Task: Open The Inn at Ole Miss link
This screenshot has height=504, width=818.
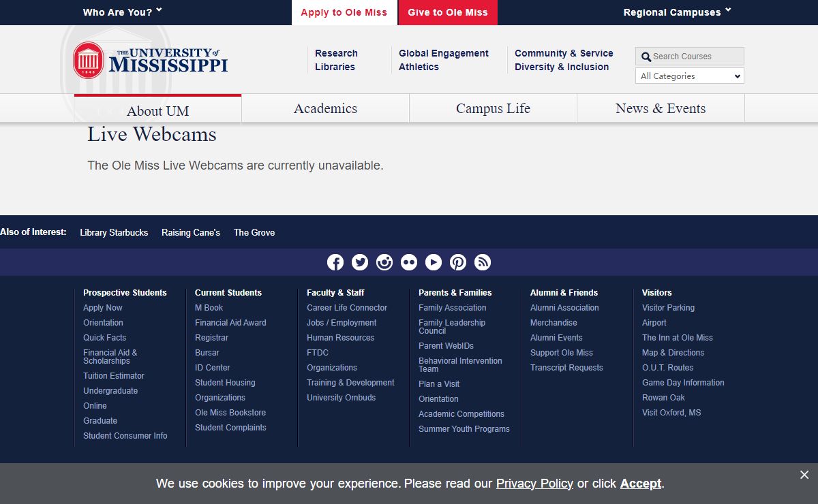Action: pos(678,338)
